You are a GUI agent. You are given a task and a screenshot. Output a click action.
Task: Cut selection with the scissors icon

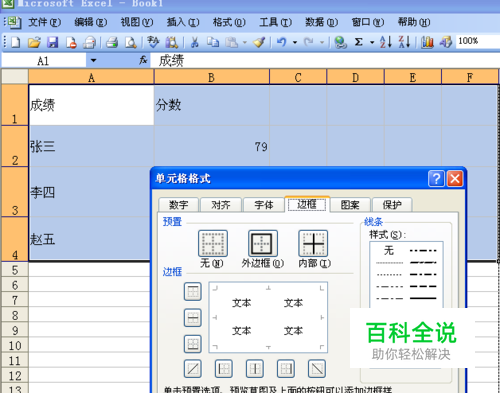click(194, 42)
